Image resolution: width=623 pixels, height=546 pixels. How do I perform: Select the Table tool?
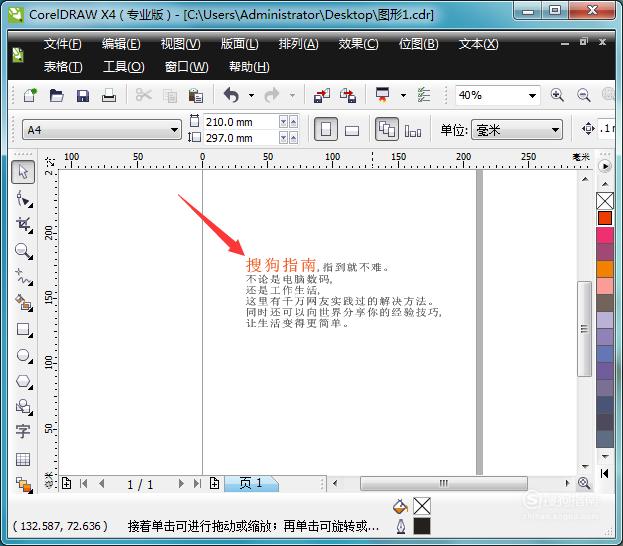pos(23,459)
